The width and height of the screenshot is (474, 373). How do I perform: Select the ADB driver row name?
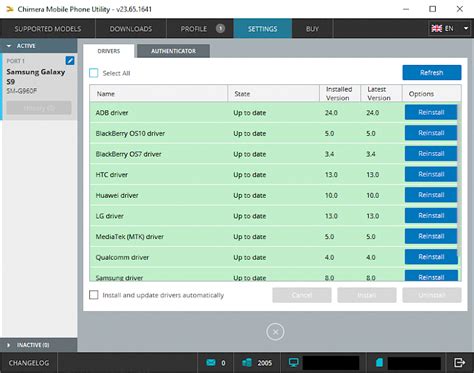112,113
